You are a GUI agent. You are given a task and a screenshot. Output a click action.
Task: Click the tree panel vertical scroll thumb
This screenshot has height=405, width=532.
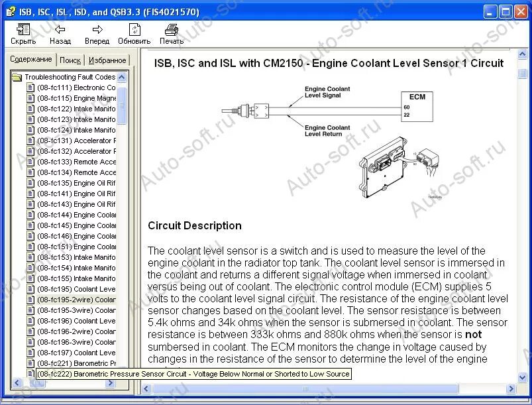(121, 105)
